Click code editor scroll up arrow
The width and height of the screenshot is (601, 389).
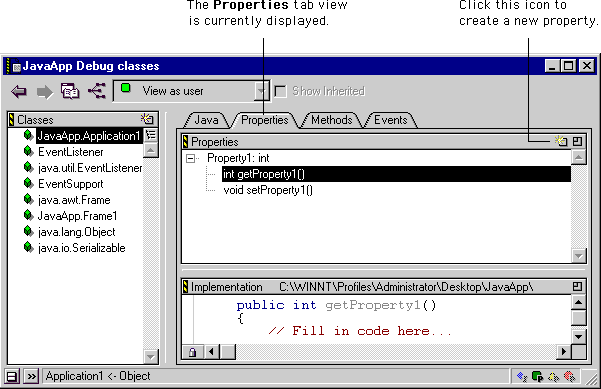(x=578, y=303)
